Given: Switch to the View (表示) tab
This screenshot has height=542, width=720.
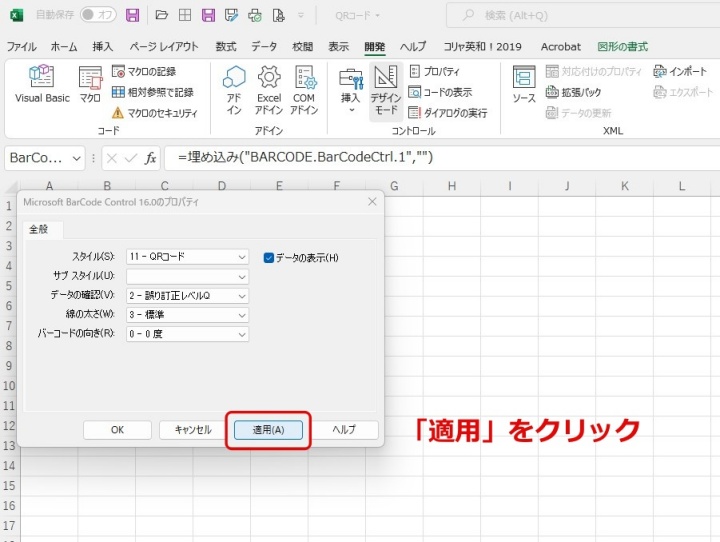Looking at the screenshot, I should coord(338,47).
